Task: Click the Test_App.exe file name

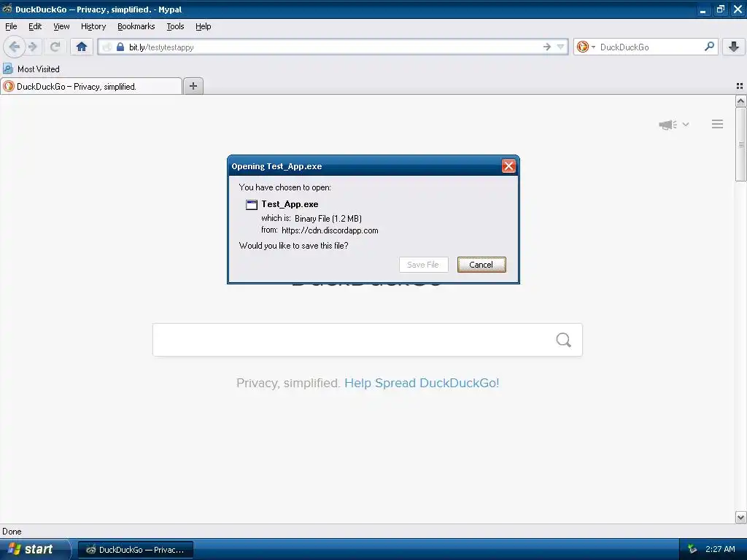Action: coord(290,204)
